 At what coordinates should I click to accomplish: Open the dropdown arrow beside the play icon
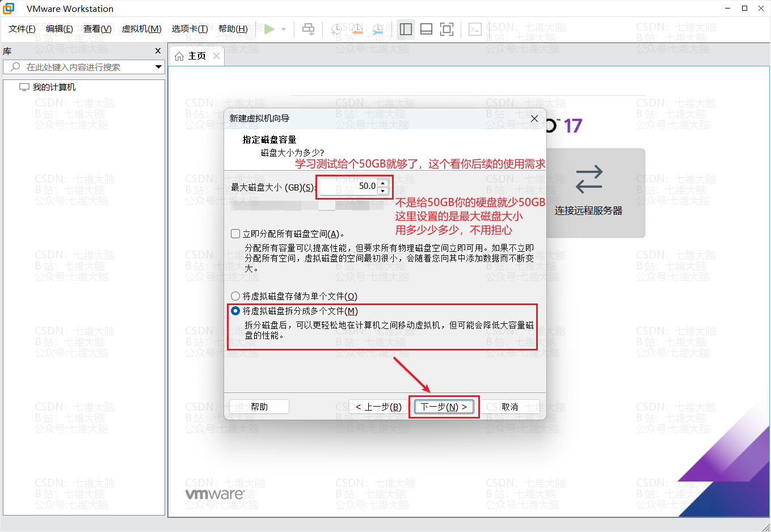click(x=284, y=29)
